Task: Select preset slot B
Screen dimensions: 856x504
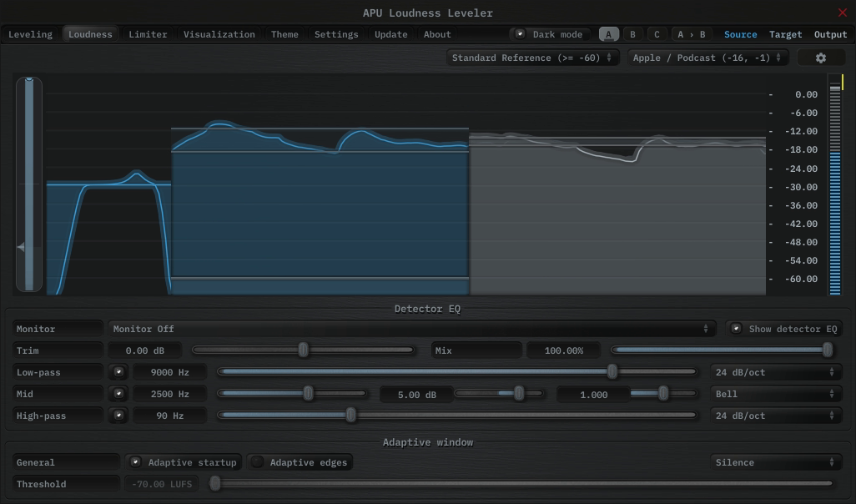Action: 632,34
